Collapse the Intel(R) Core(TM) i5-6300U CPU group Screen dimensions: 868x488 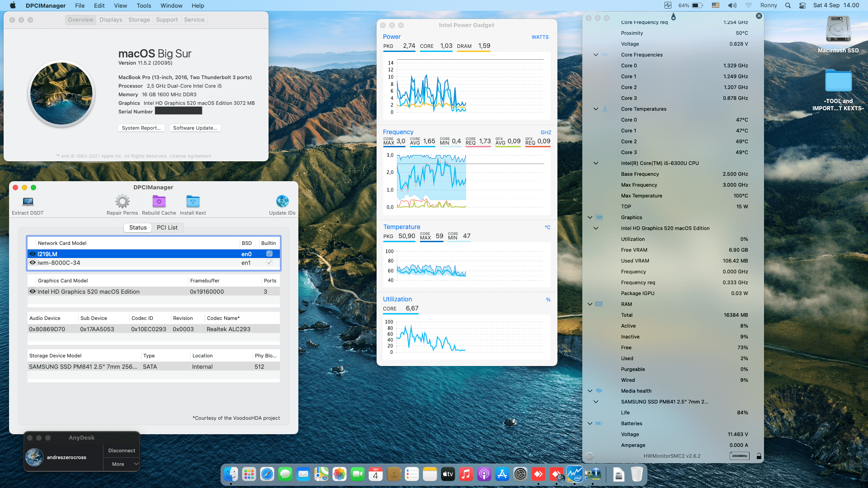[x=596, y=163]
